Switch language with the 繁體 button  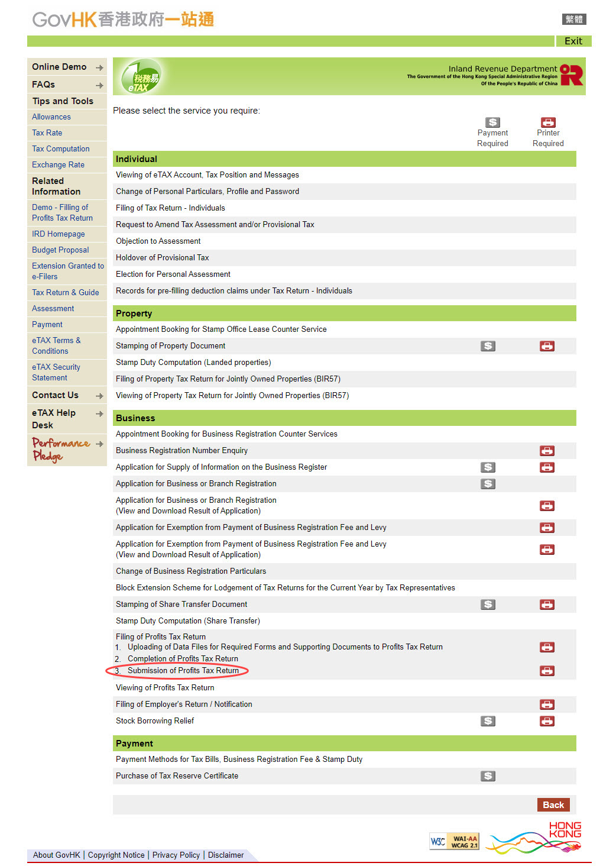pyautogui.click(x=573, y=20)
